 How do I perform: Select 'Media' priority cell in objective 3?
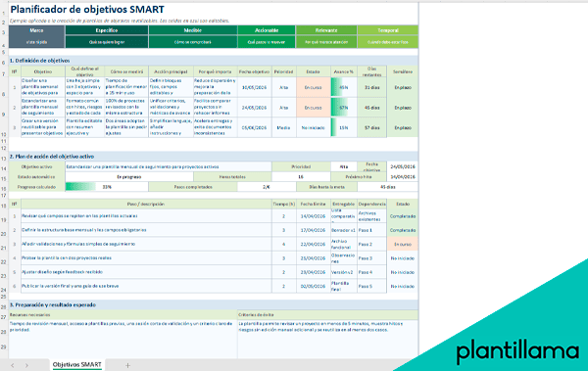point(283,128)
